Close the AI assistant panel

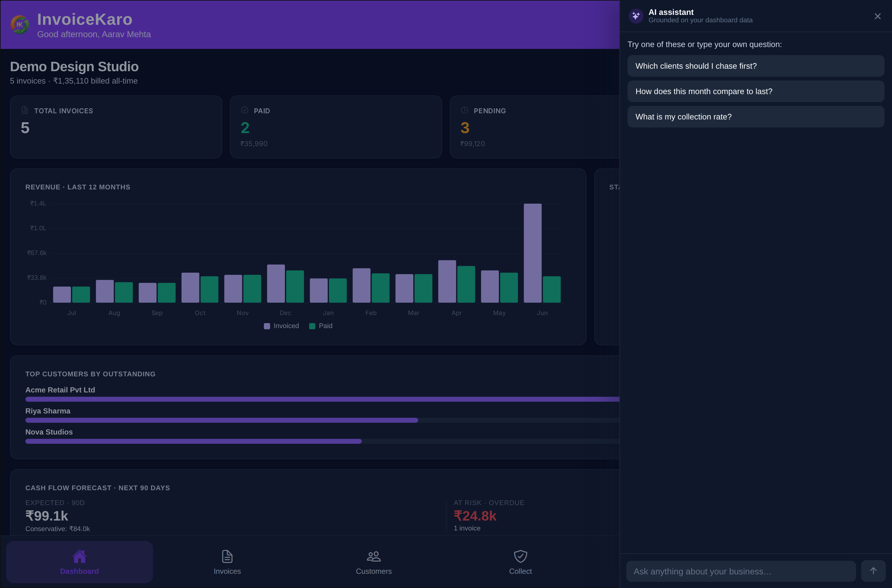[877, 16]
